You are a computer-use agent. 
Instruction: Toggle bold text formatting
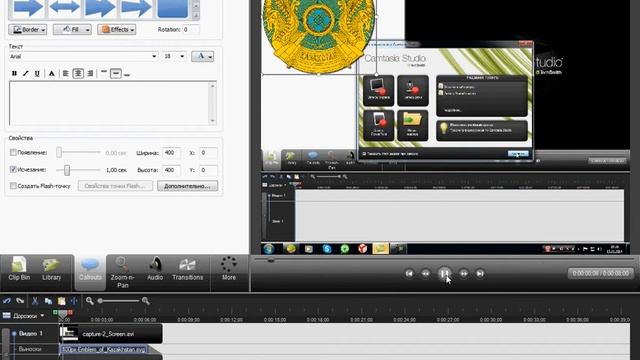14,73
